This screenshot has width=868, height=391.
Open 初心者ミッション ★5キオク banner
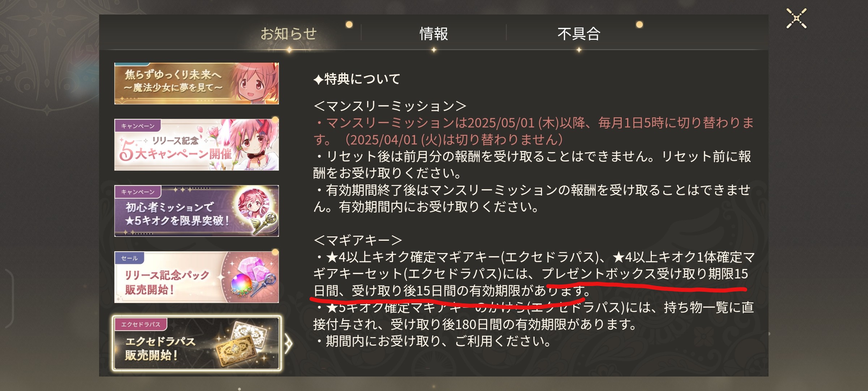[x=196, y=211]
